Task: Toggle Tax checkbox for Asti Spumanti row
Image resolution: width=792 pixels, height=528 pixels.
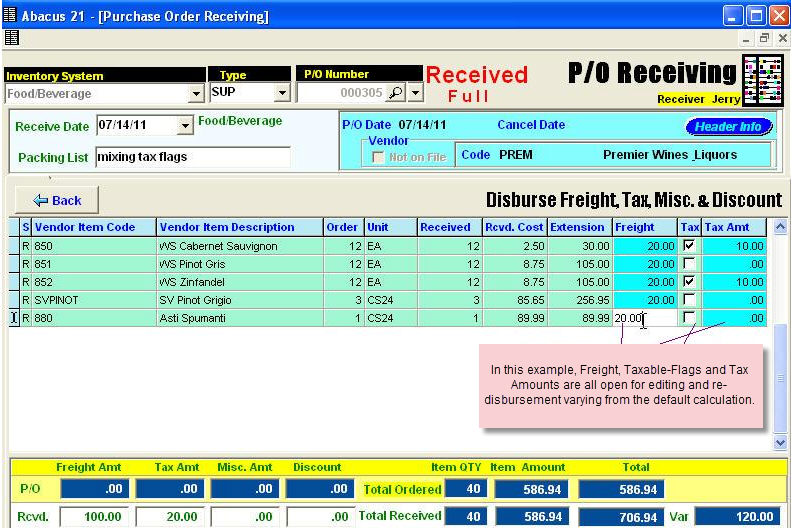Action: pyautogui.click(x=688, y=317)
